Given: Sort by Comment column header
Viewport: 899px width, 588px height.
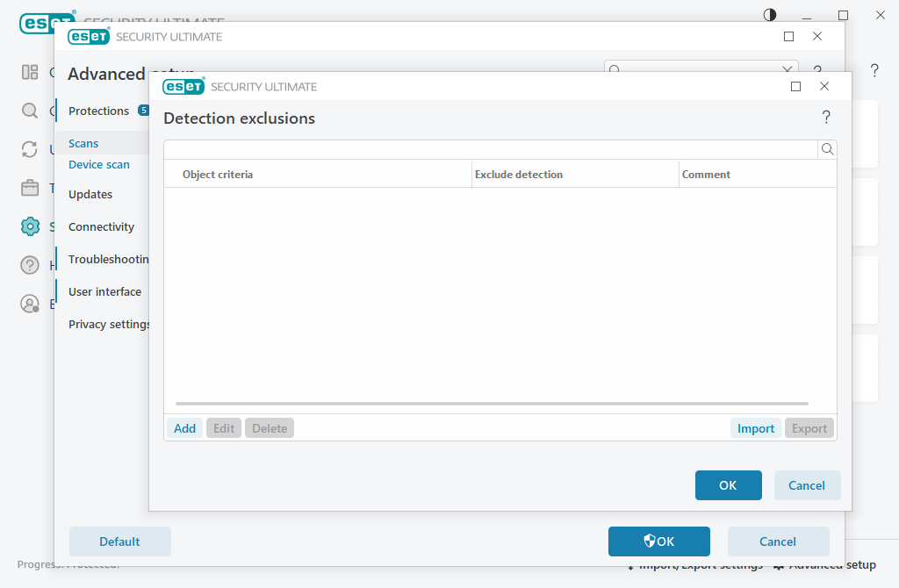Looking at the screenshot, I should (x=706, y=175).
